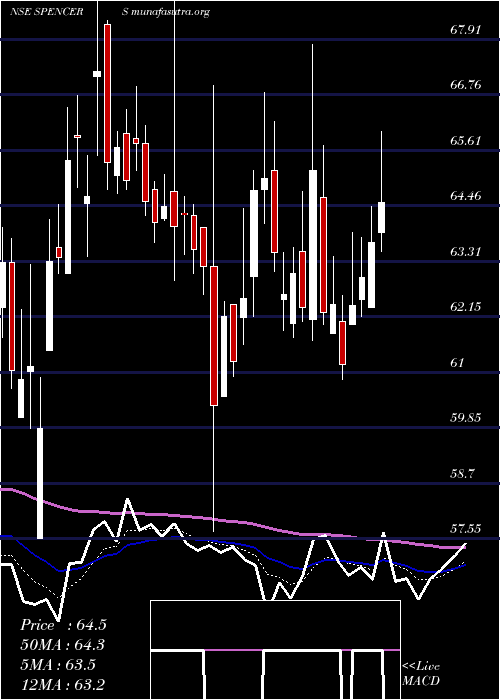Select the 64.46 price axis label

pos(466,196)
